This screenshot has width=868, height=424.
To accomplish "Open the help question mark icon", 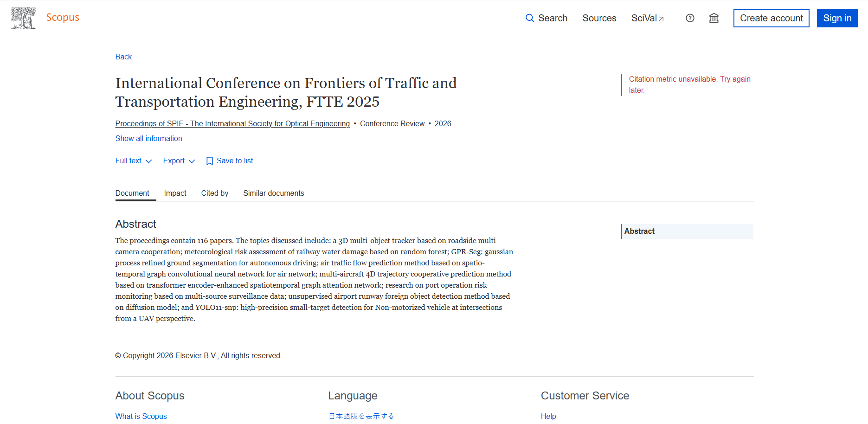I will pyautogui.click(x=690, y=18).
